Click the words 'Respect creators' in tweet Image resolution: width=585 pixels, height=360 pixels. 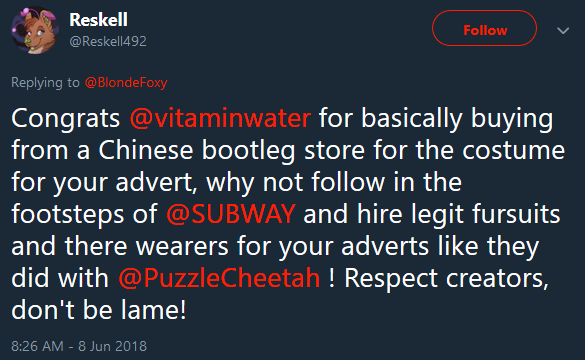pos(446,278)
